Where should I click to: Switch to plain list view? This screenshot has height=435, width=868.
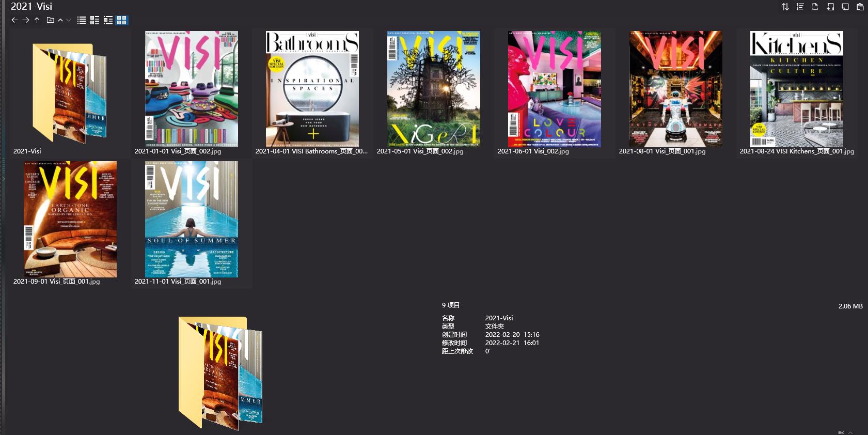point(82,20)
